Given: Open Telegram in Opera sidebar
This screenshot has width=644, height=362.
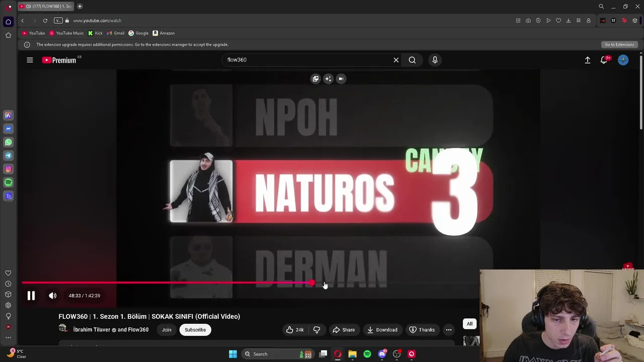Looking at the screenshot, I should coord(8,155).
